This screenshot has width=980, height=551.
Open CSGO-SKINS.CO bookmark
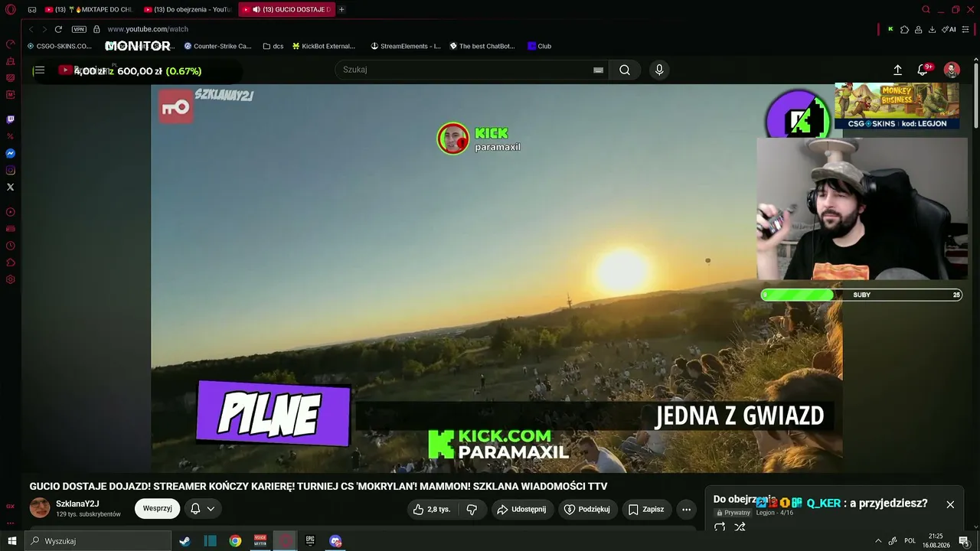coord(59,46)
